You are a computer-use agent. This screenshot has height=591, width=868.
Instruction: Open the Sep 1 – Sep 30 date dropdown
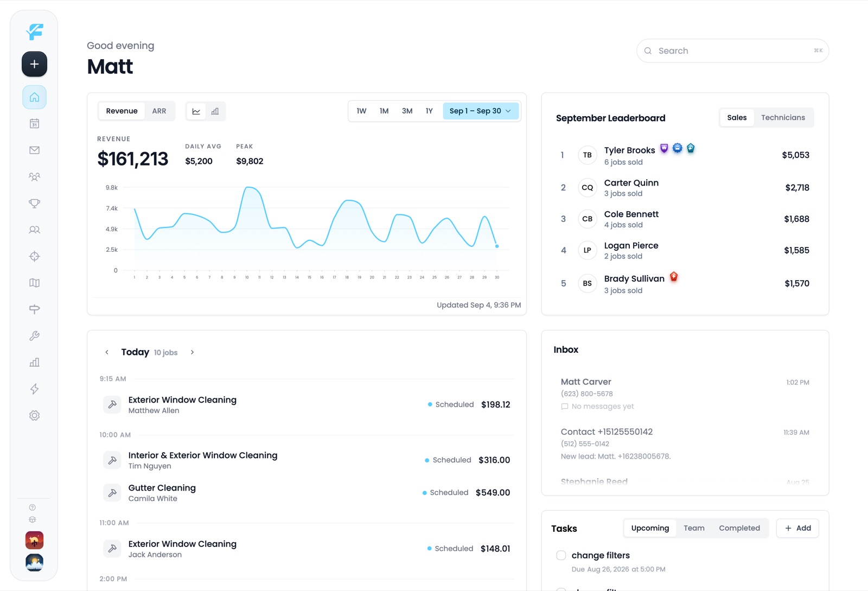481,111
